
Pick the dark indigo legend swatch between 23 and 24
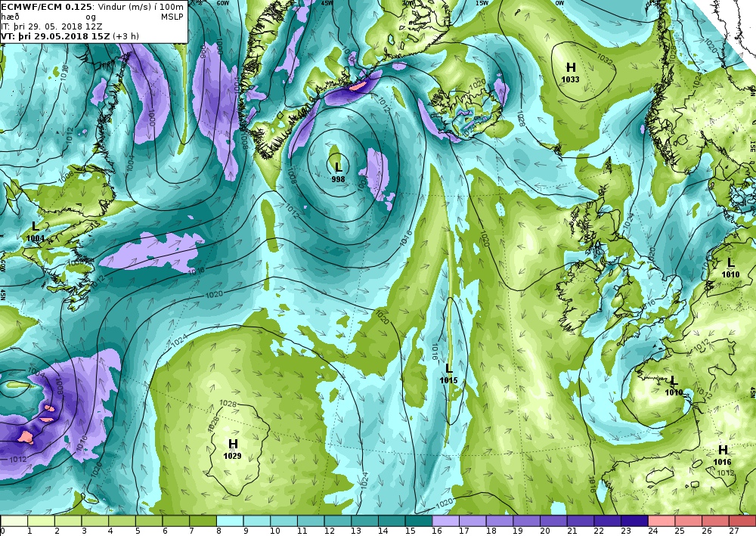[635, 521]
